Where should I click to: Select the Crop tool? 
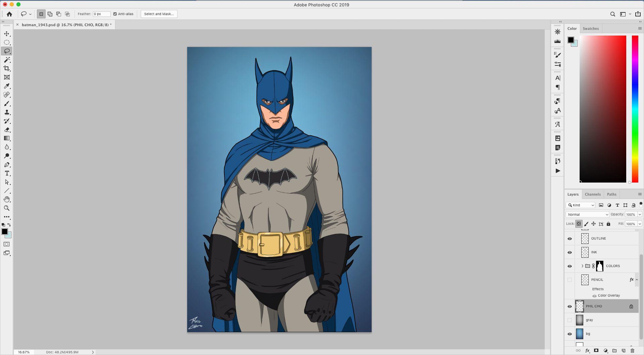coord(7,68)
